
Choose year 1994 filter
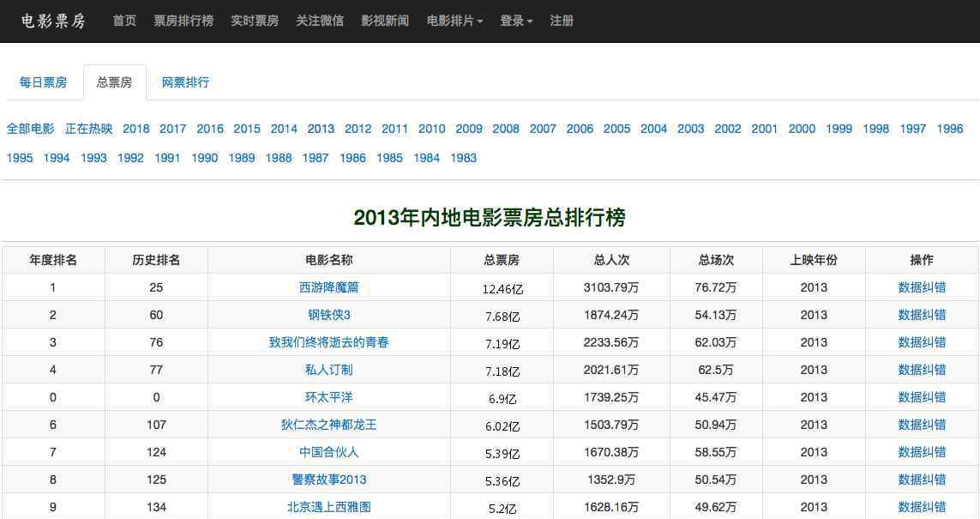(57, 158)
